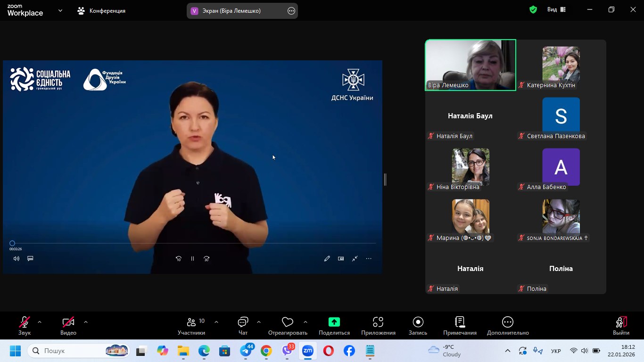Open Дополнительно more options icon
The image size is (644, 362).
508,322
